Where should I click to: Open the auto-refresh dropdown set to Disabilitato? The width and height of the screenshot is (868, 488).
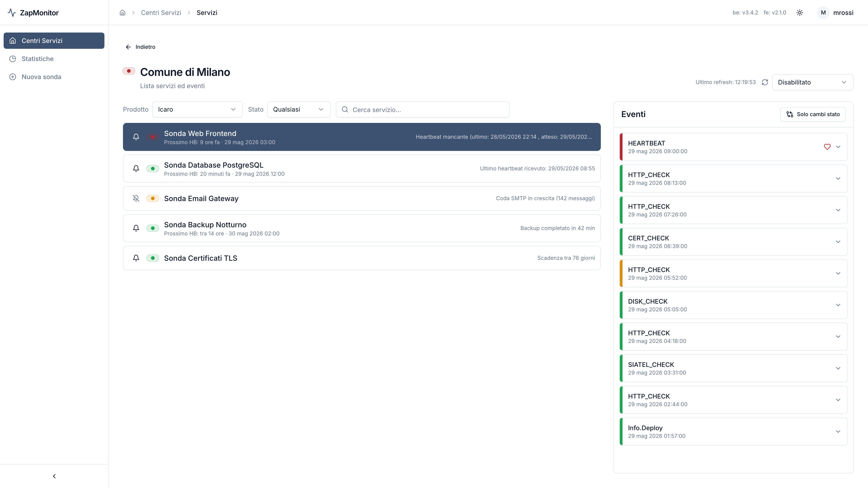812,82
